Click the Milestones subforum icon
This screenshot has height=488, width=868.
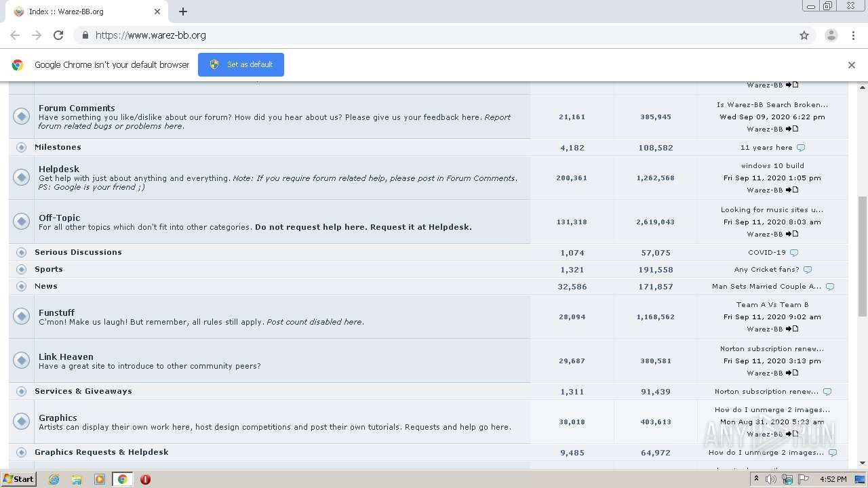click(x=21, y=147)
